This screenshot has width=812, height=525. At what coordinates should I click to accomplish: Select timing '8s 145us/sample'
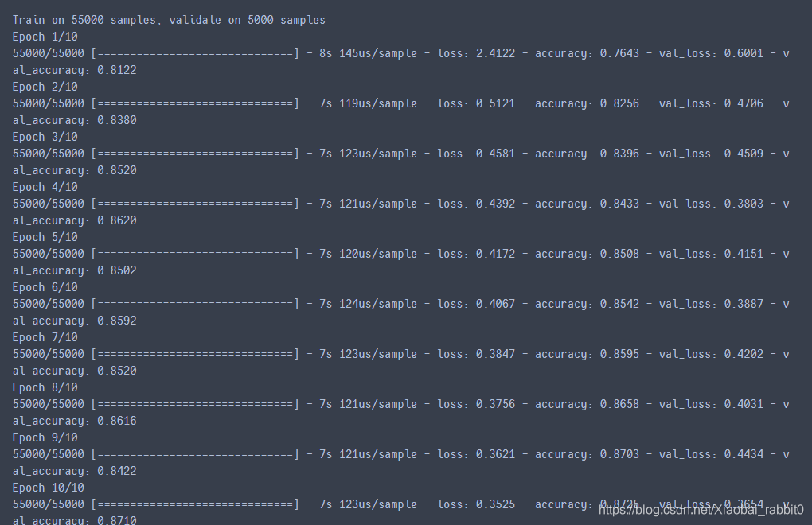click(369, 54)
